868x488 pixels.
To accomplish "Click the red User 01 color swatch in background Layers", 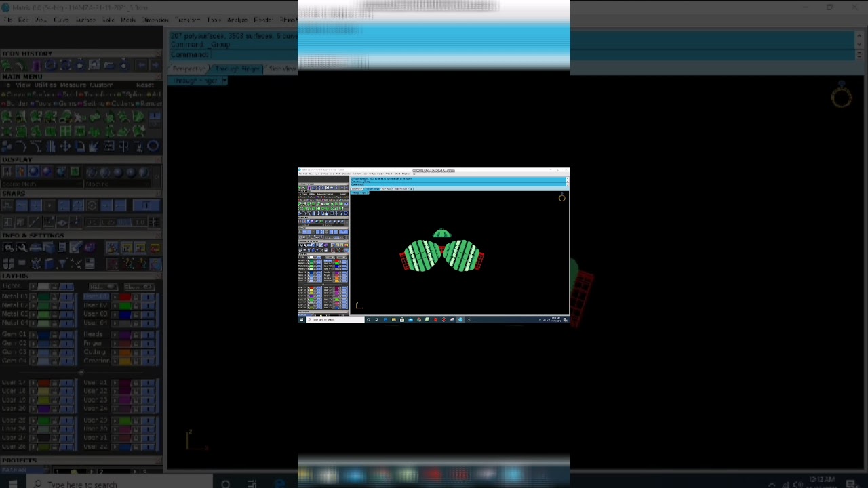I will pyautogui.click(x=124, y=296).
